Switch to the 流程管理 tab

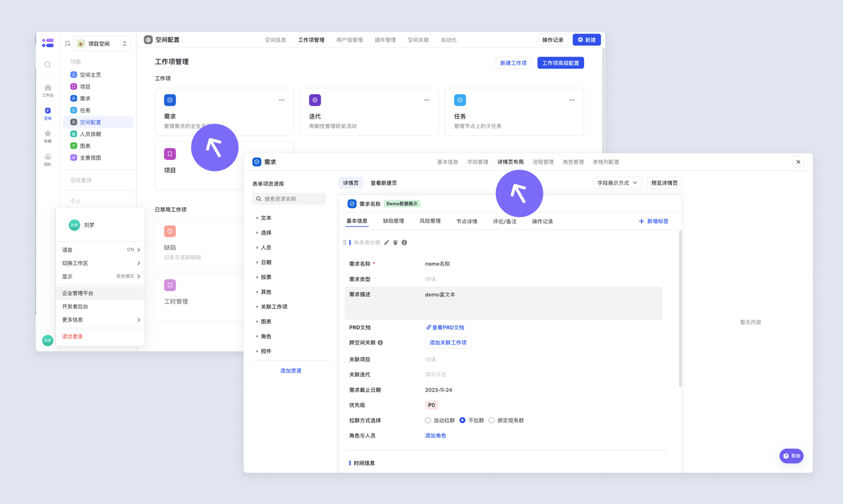click(543, 162)
